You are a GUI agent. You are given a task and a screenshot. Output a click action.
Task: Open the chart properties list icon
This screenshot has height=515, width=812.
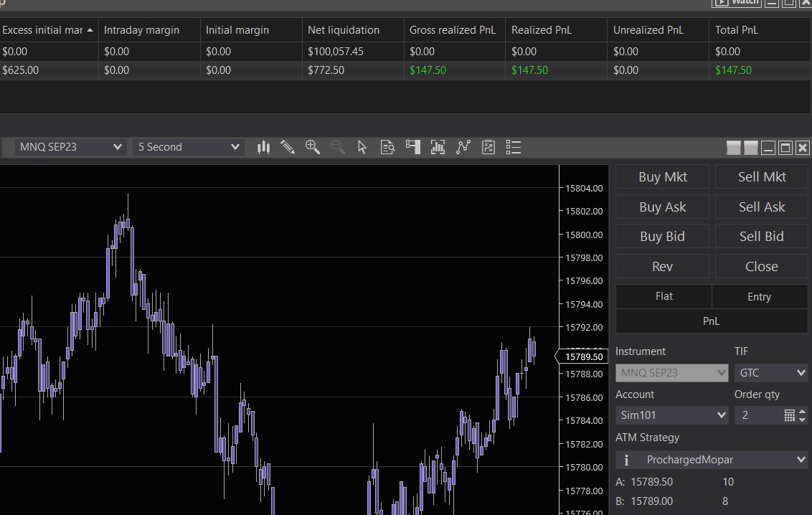[x=513, y=147]
